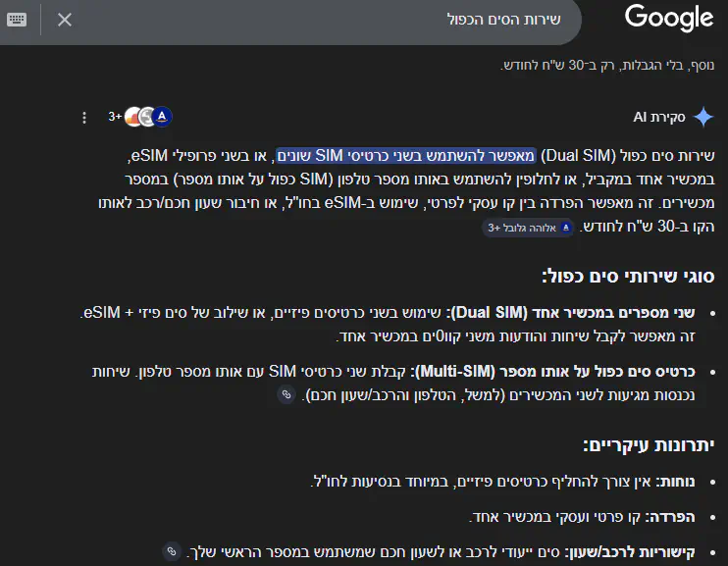The height and width of the screenshot is (566, 728).
Task: Click the סקירת AI label
Action: coord(659,118)
